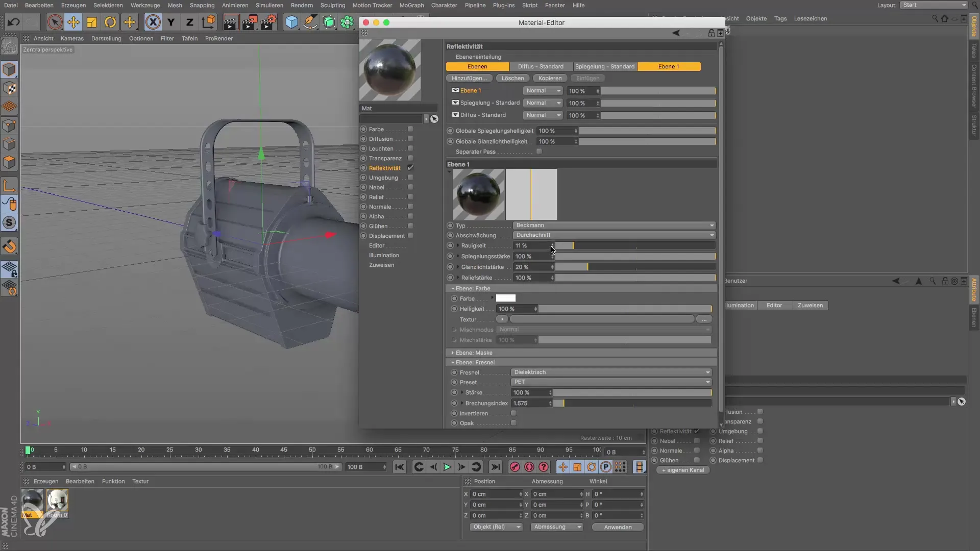This screenshot has width=980, height=551.
Task: Open the Rendern menu
Action: [x=302, y=5]
